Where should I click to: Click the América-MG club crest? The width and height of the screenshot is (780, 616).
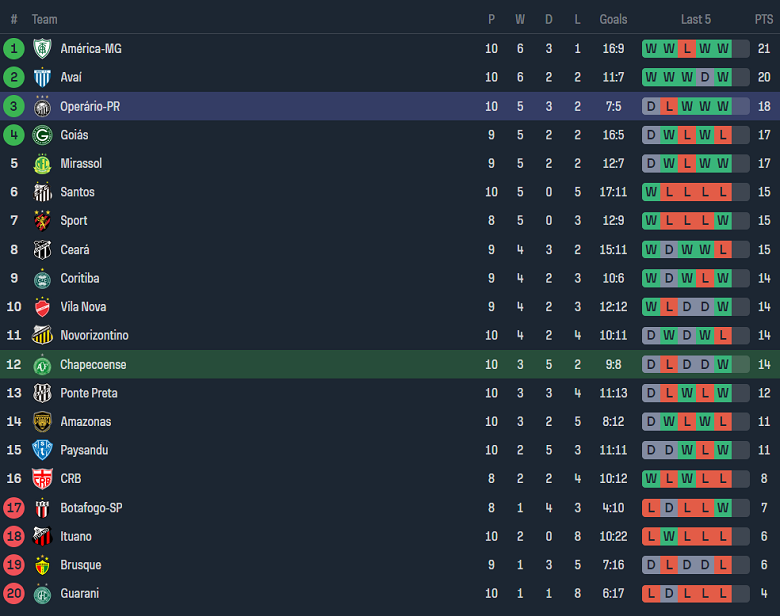[x=42, y=48]
